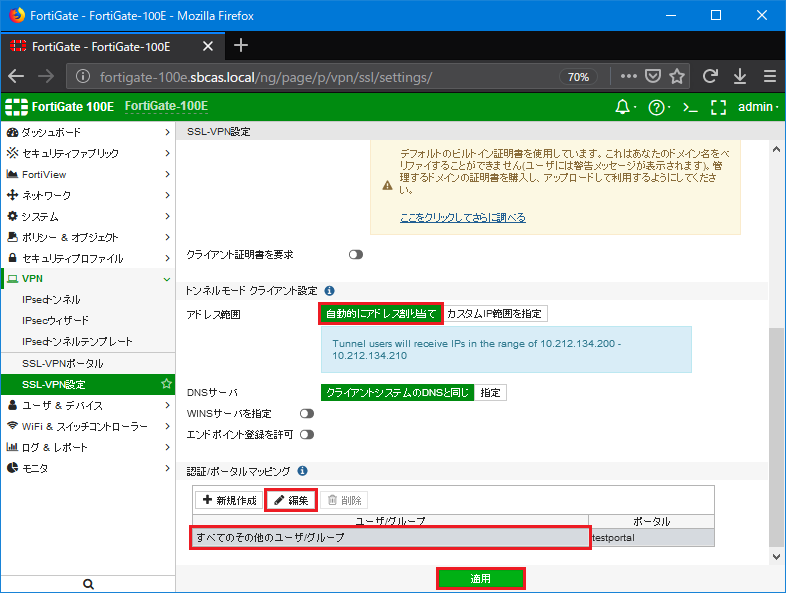Screen dimensions: 786x593
Task: Toggle エンドポイント登録を許可 switch
Action: tap(307, 435)
